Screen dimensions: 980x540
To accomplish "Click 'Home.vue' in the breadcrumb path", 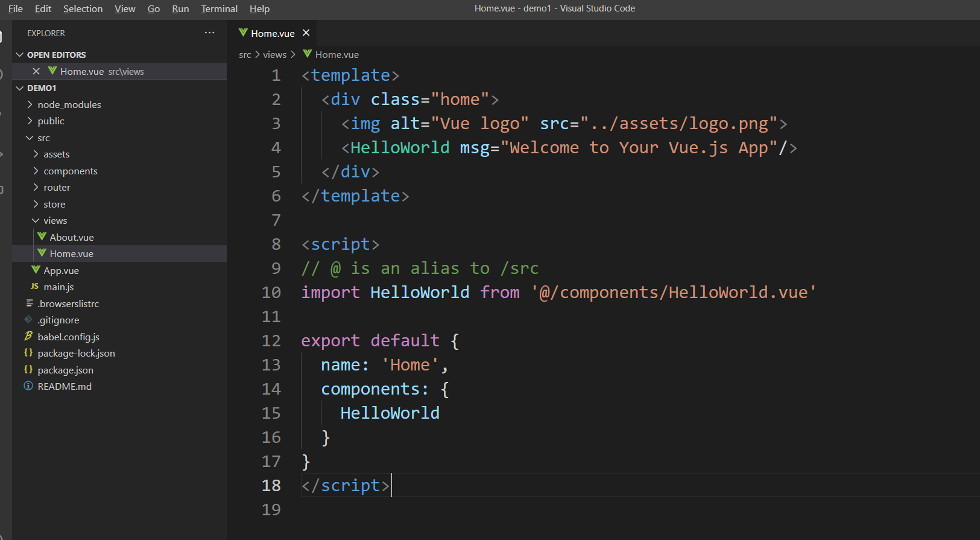I will [337, 55].
